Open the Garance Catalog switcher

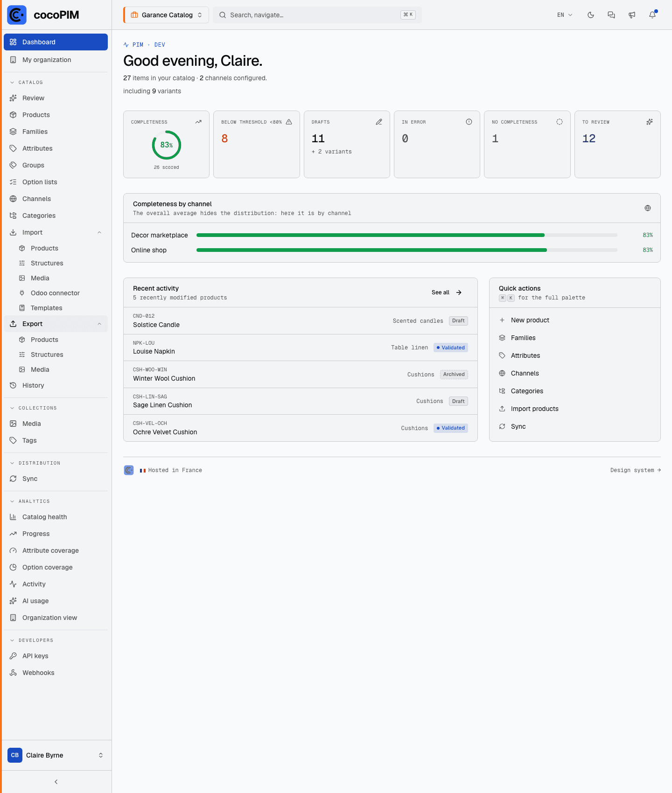click(166, 15)
